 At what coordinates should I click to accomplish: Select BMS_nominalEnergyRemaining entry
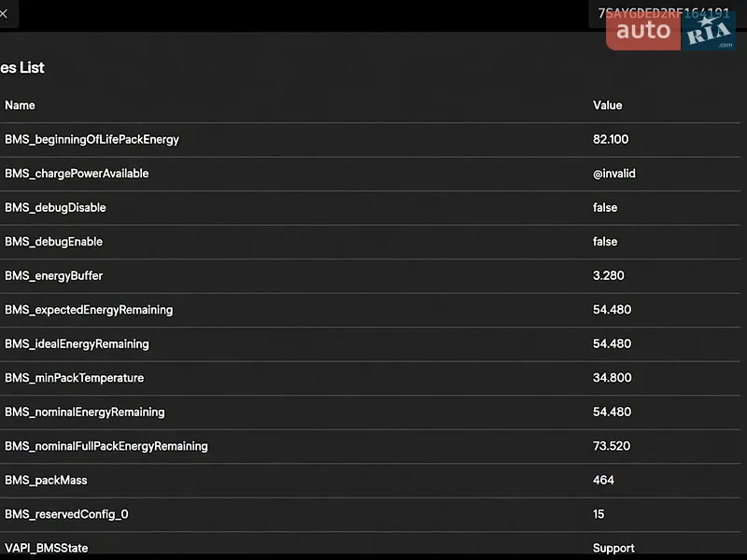370,413
